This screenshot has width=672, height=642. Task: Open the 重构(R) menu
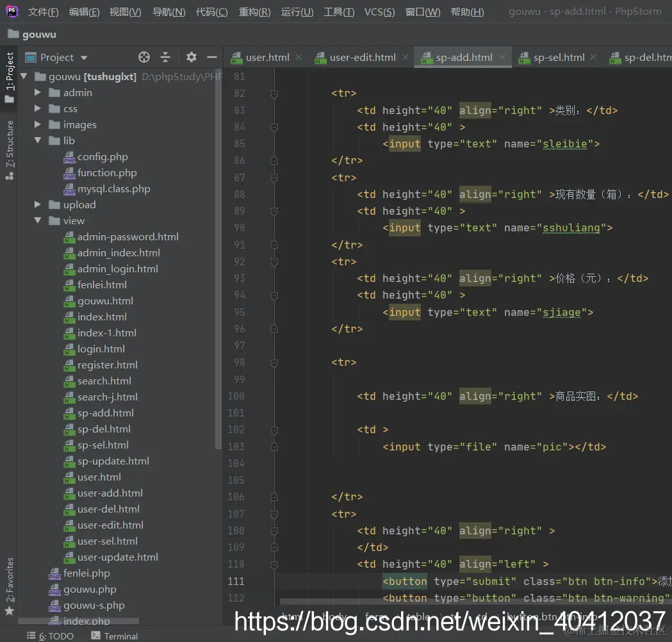coord(254,12)
